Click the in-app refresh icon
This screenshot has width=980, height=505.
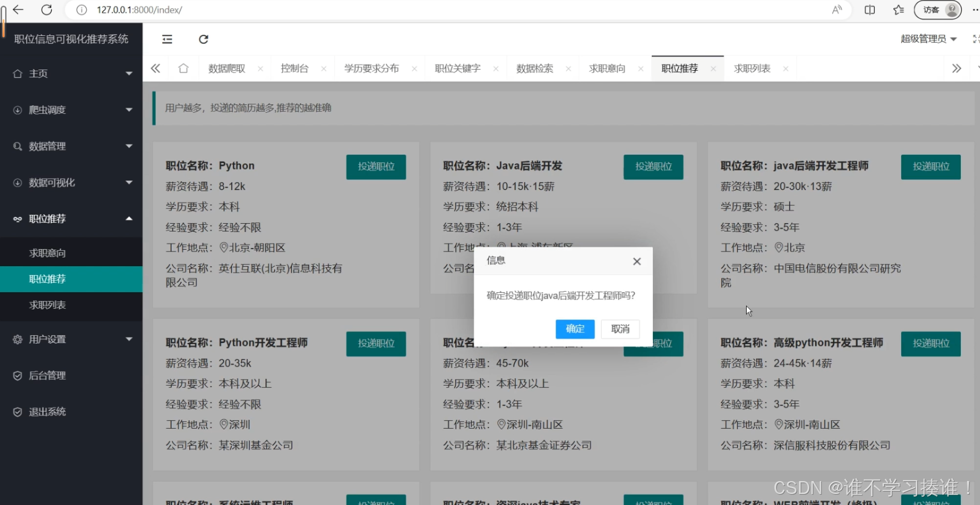coord(203,39)
